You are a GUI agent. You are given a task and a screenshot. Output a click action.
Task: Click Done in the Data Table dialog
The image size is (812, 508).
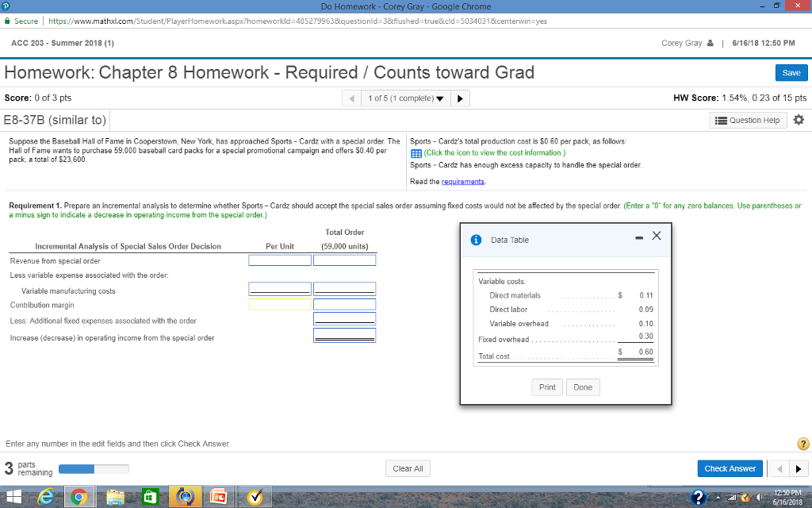pyautogui.click(x=583, y=387)
